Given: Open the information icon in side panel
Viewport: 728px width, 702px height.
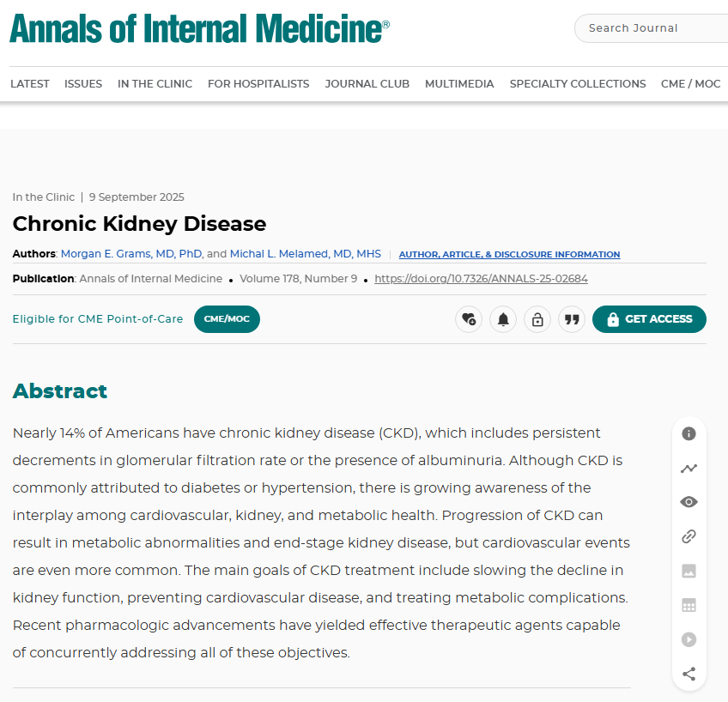Looking at the screenshot, I should 689,433.
